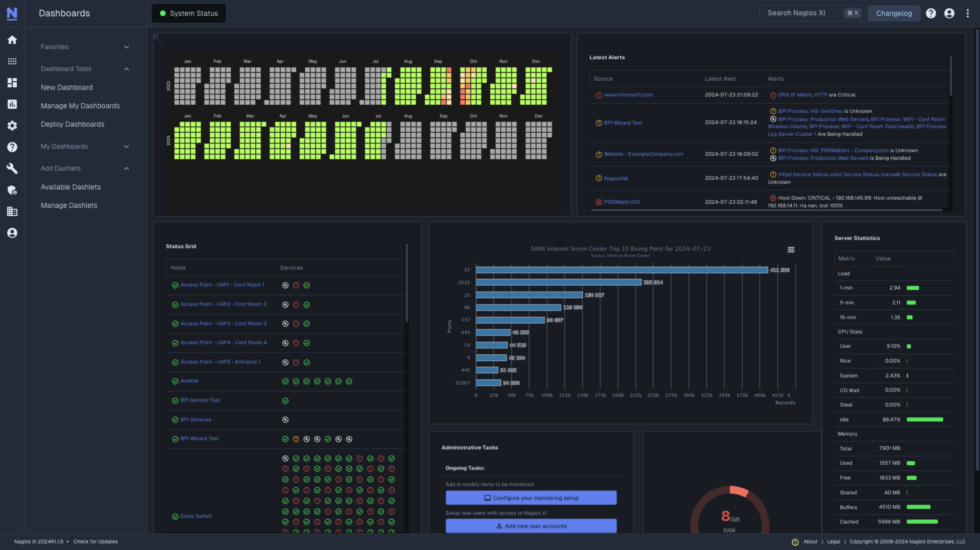Open the Dashboards panel icon

click(12, 83)
